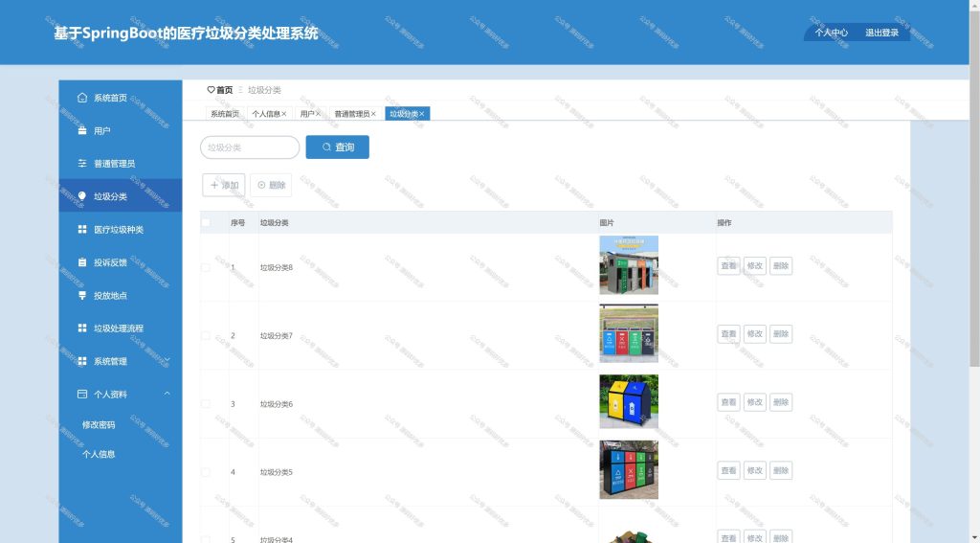Click the 添加 button
This screenshot has height=543, width=980.
point(224,185)
